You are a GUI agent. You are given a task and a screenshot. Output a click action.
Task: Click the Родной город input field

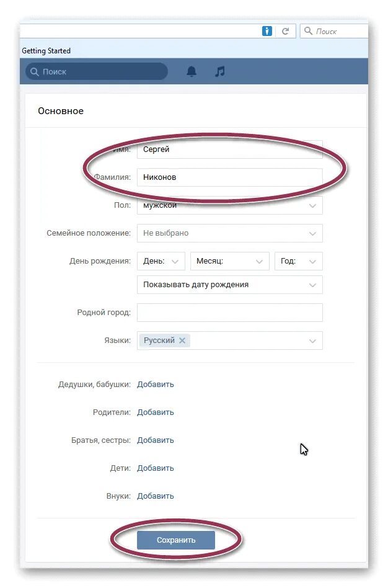229,313
